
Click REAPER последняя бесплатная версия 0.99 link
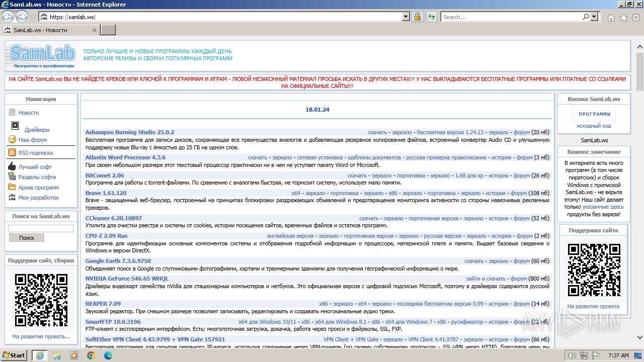[x=440, y=304]
